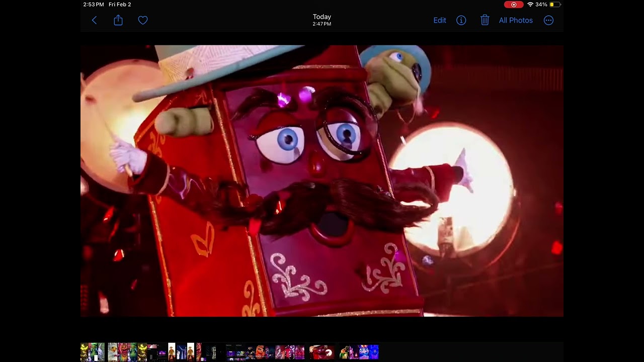
Task: Select the blue monster face thumbnail
Action: pyautogui.click(x=364, y=352)
